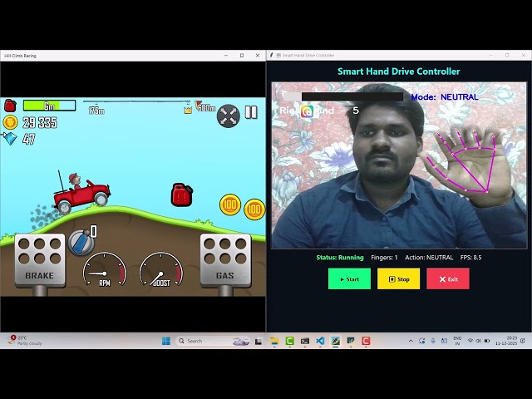The width and height of the screenshot is (532, 399).
Task: Click the yellow Stop button
Action: pos(398,279)
